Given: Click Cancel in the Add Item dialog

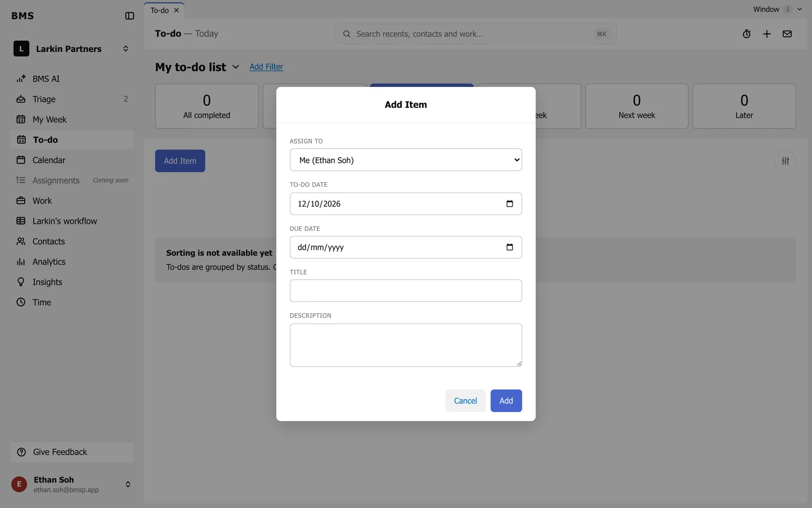Looking at the screenshot, I should pos(465,401).
